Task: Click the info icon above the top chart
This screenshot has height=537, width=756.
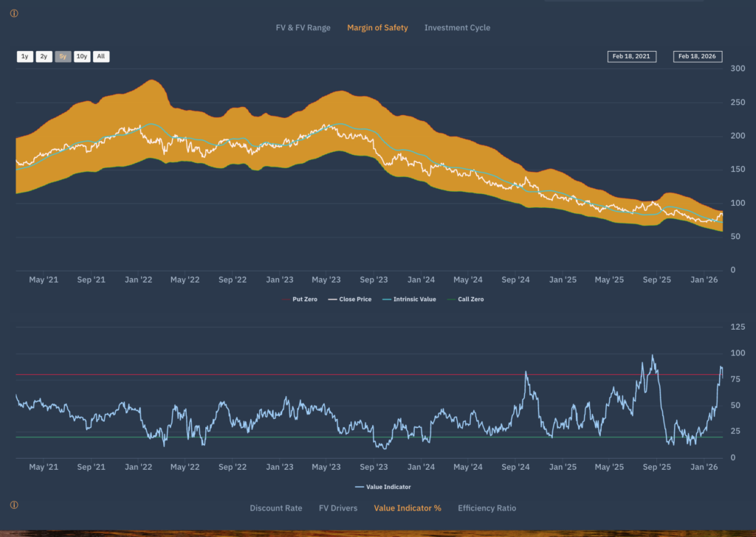Action: click(14, 13)
